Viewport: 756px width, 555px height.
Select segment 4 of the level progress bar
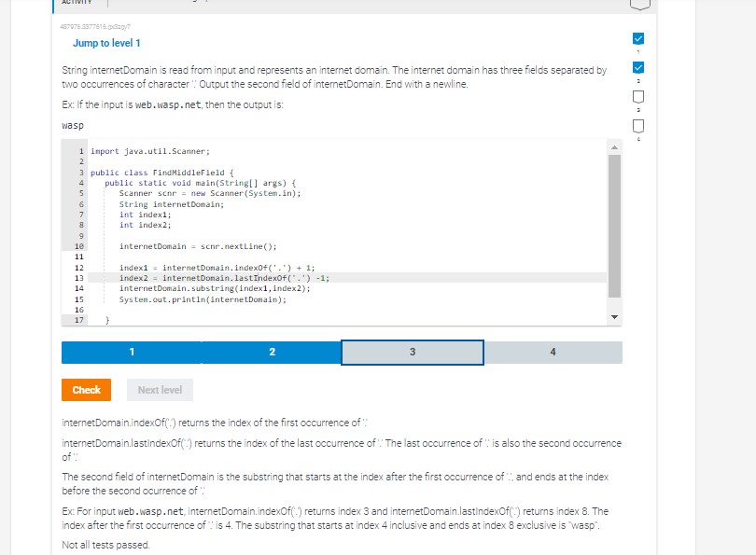click(552, 353)
